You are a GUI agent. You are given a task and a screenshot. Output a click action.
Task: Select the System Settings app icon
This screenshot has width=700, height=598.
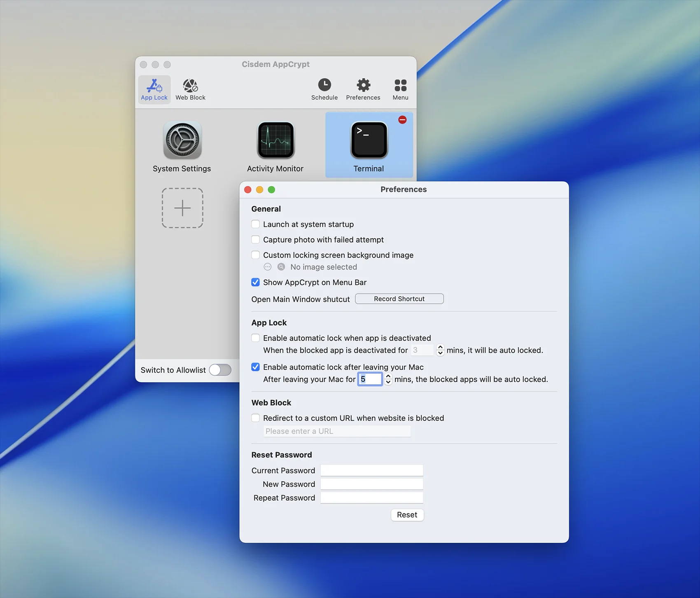[x=182, y=140]
